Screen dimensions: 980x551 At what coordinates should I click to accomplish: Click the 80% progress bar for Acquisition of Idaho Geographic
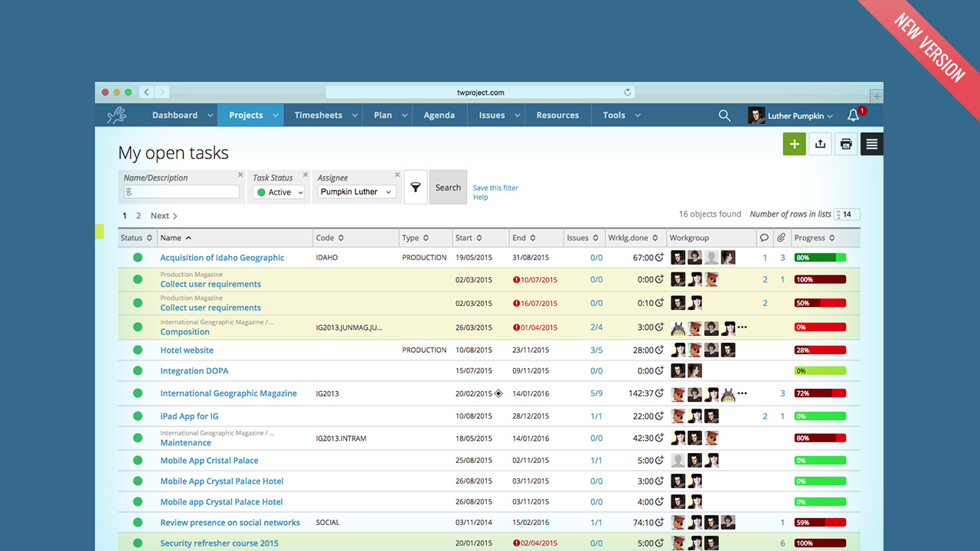pyautogui.click(x=820, y=258)
